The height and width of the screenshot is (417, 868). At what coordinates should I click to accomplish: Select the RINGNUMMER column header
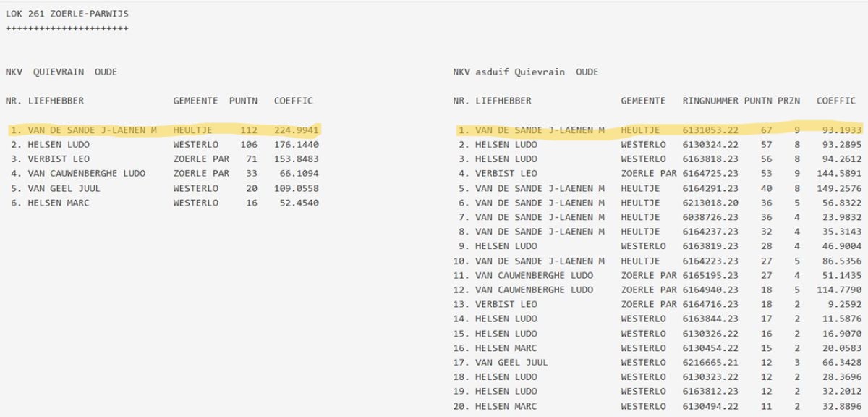click(710, 101)
